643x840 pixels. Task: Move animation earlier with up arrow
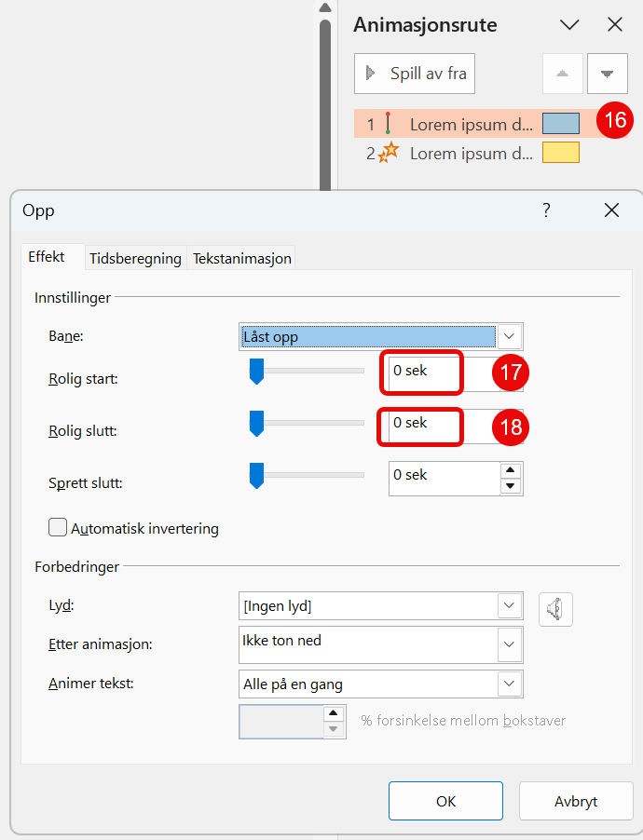(563, 74)
